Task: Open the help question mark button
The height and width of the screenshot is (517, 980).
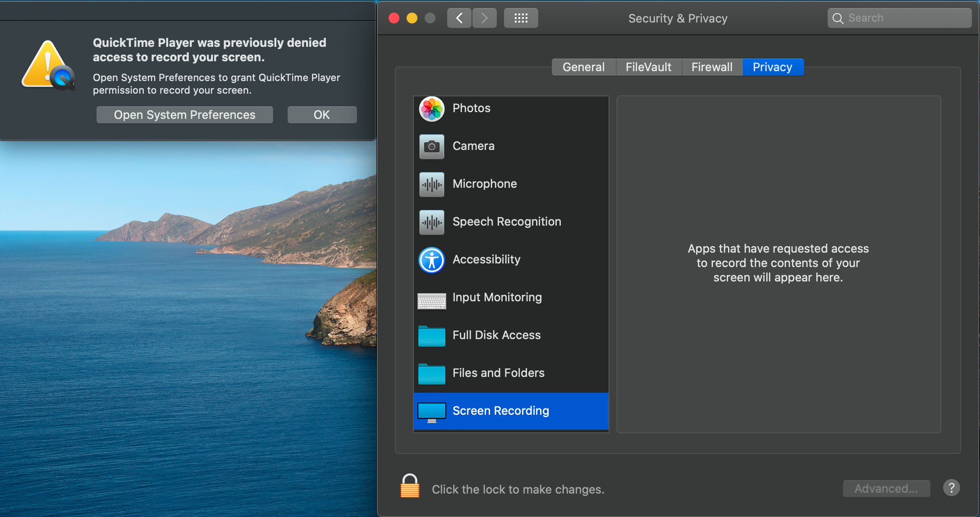Action: coord(951,488)
